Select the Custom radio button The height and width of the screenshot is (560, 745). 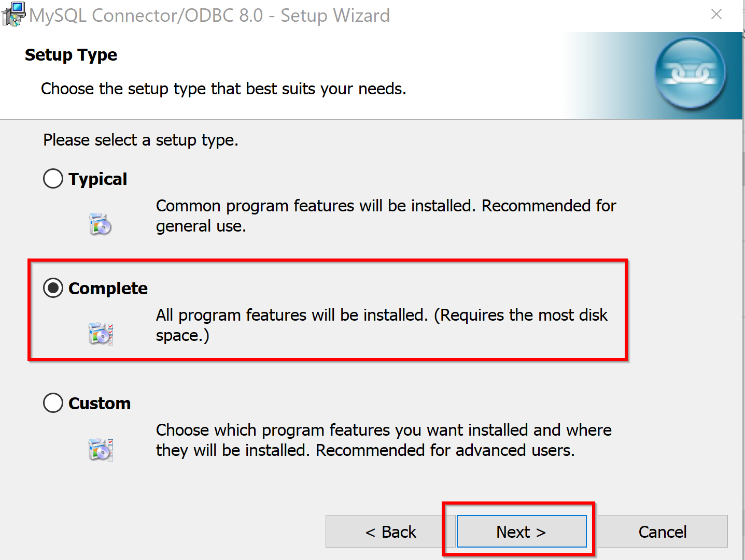coord(53,403)
